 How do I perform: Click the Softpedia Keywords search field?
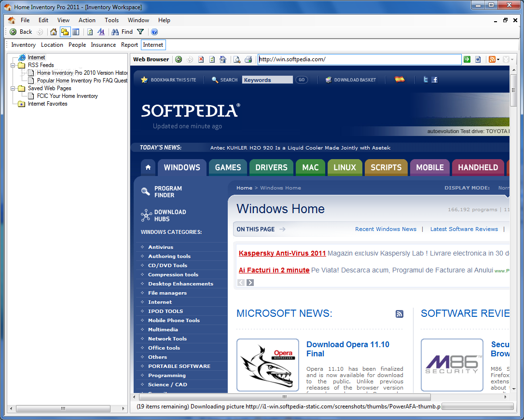tap(267, 80)
